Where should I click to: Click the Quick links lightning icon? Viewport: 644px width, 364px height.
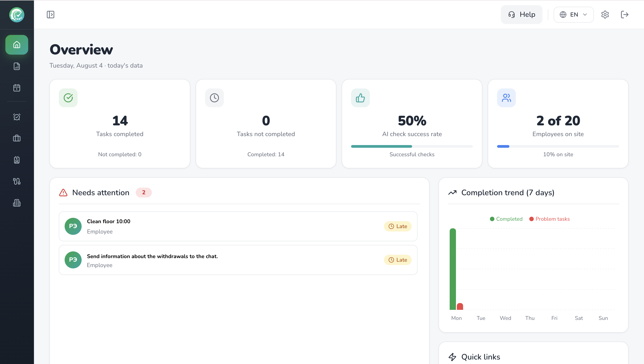(453, 357)
